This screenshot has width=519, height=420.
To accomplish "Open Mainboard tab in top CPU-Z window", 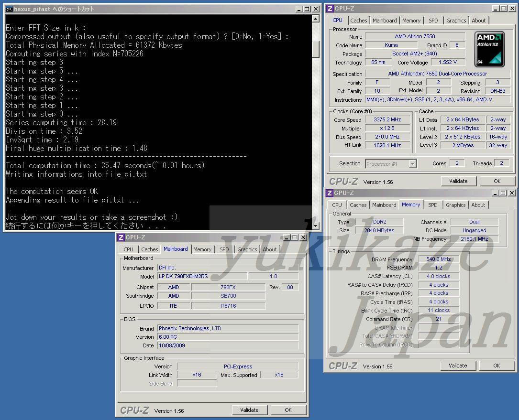I will click(384, 21).
